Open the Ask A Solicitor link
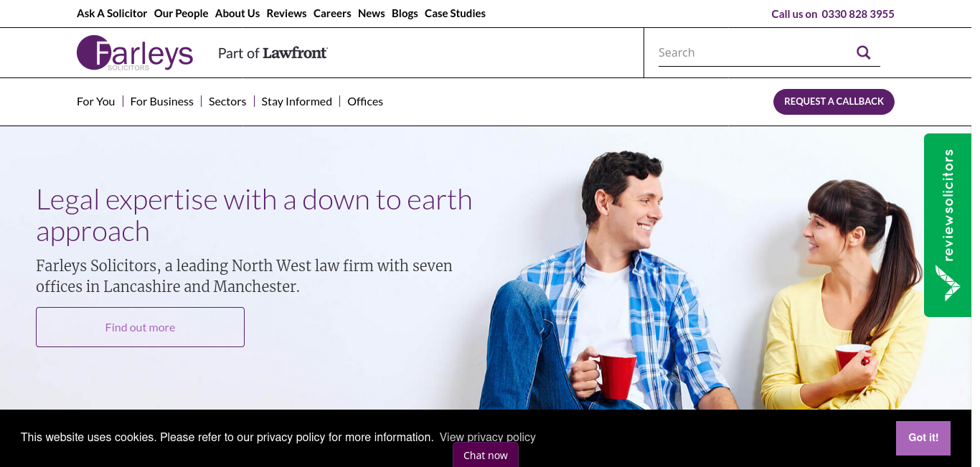The width and height of the screenshot is (980, 467). 112,14
